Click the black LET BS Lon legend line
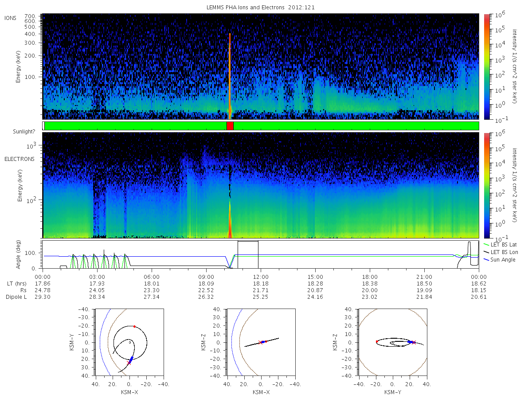The width and height of the screenshot is (532, 399). (487, 252)
